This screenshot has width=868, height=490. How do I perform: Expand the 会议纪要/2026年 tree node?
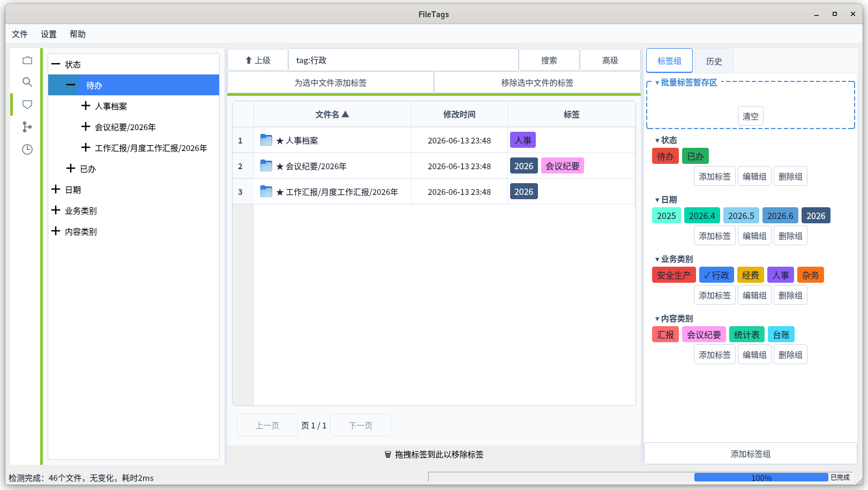click(x=86, y=127)
